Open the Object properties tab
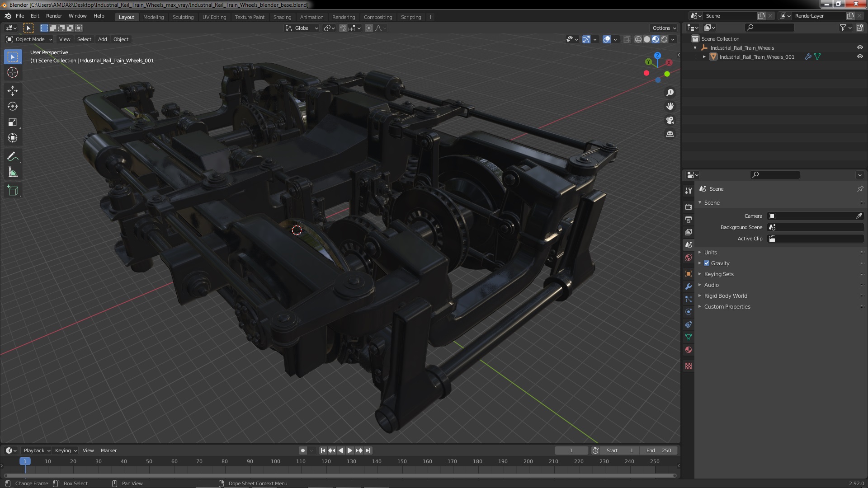The width and height of the screenshot is (868, 488). click(x=689, y=274)
